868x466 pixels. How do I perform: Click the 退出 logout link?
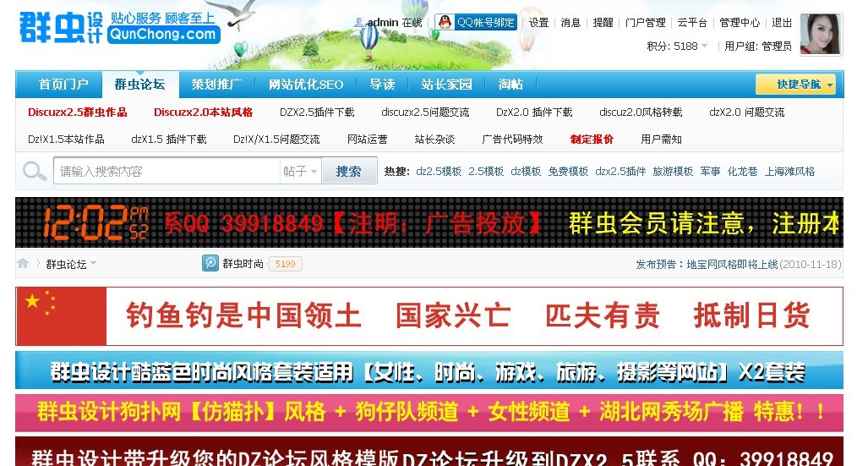782,23
